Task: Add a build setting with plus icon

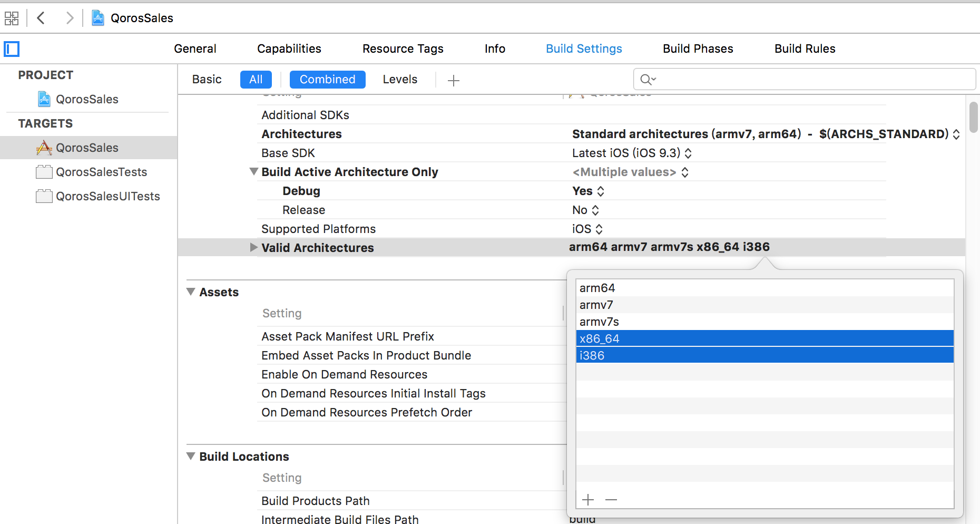Action: 453,80
